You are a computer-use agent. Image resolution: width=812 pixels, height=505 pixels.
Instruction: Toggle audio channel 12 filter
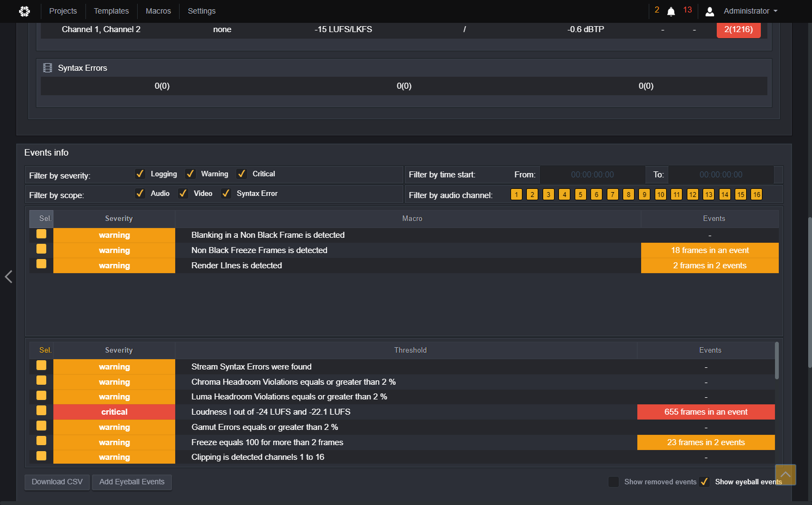click(693, 194)
